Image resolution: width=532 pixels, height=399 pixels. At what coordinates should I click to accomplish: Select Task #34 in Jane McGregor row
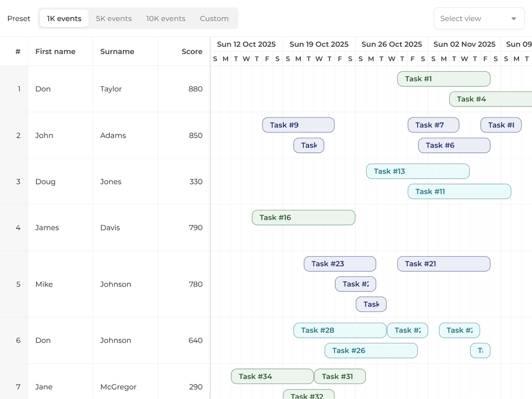pos(272,376)
